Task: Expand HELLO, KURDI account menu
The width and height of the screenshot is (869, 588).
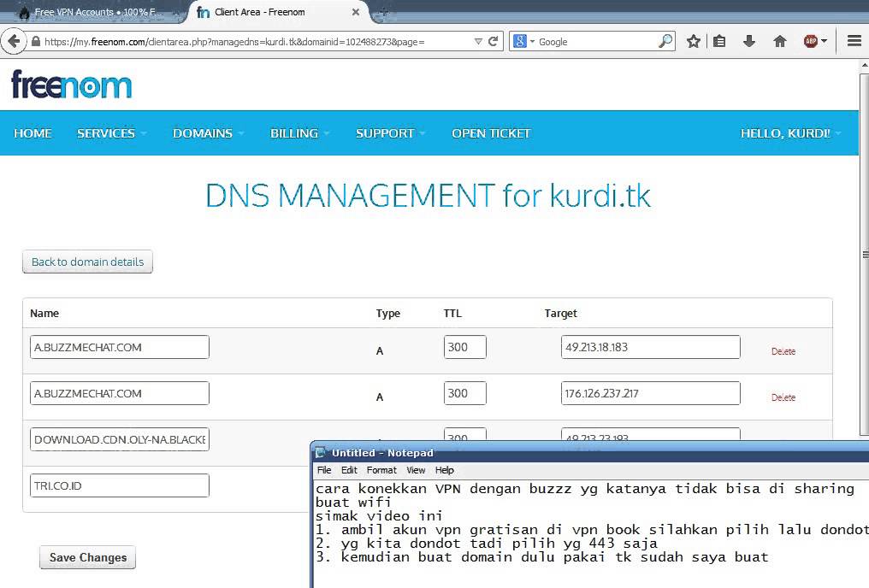Action: [790, 133]
